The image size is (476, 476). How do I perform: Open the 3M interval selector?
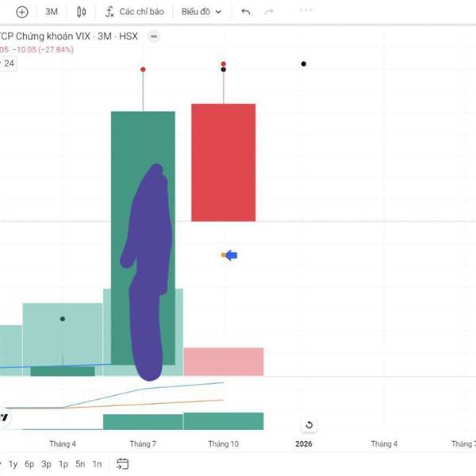pos(52,12)
